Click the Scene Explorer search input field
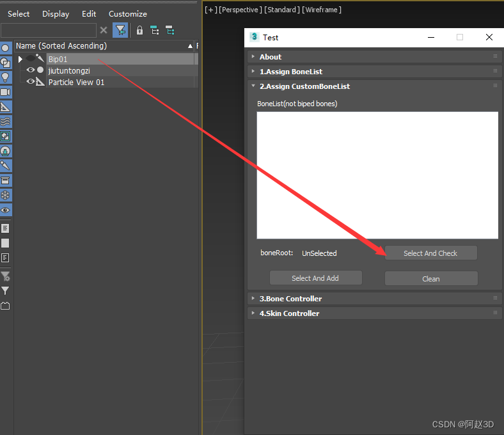This screenshot has height=435, width=504. click(49, 31)
